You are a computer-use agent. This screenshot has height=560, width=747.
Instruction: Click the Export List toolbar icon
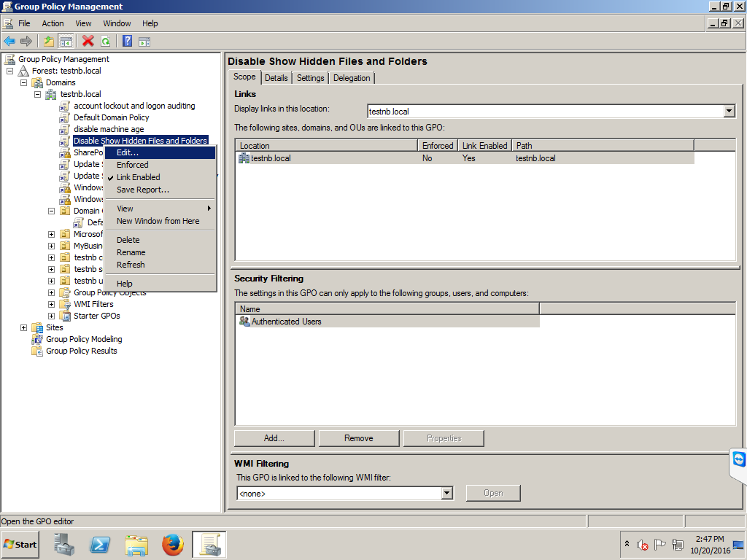[48, 41]
